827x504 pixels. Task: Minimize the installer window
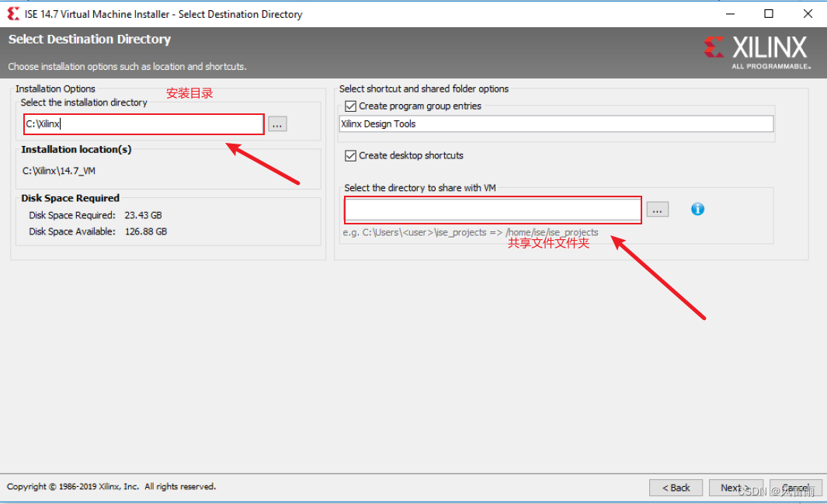click(730, 14)
